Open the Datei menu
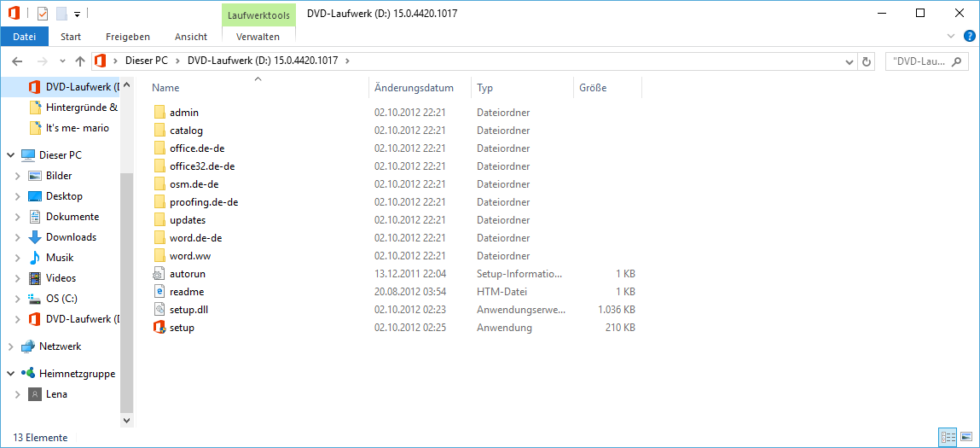Viewport: 980px width, 448px height. pyautogui.click(x=25, y=37)
